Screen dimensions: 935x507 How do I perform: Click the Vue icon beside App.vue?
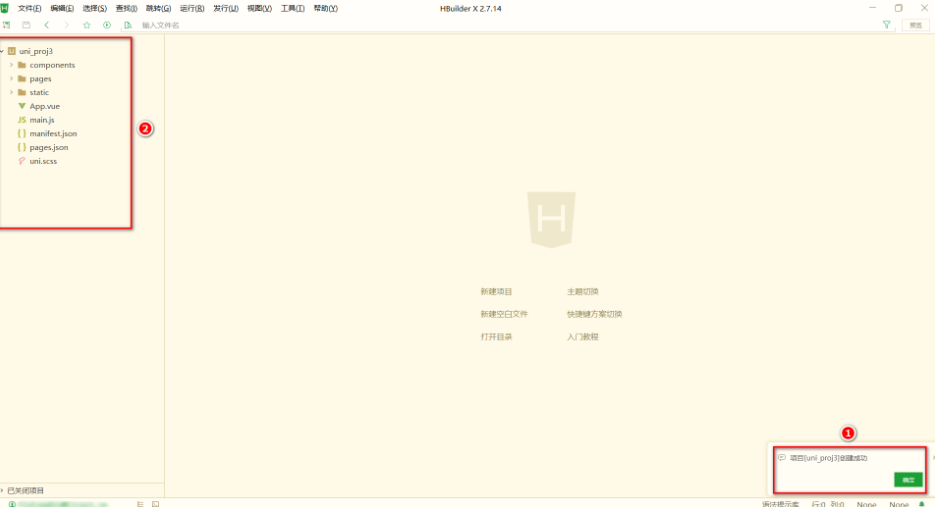(22, 106)
